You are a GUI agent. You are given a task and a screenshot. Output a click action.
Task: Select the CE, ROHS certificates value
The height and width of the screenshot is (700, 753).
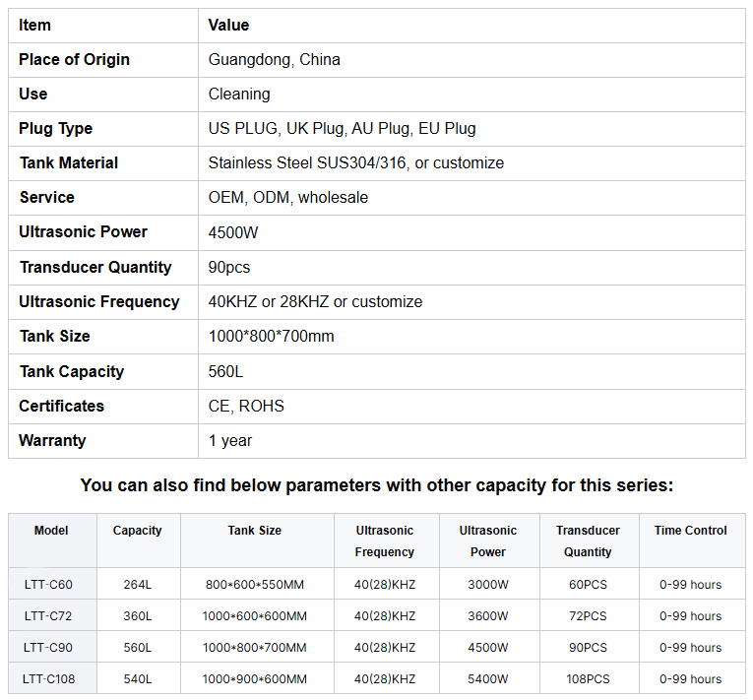point(246,406)
